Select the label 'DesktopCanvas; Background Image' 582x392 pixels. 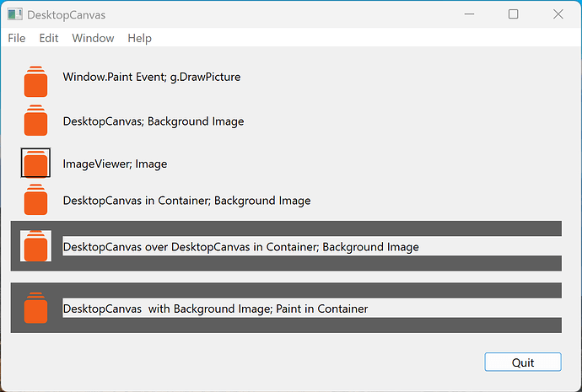154,121
